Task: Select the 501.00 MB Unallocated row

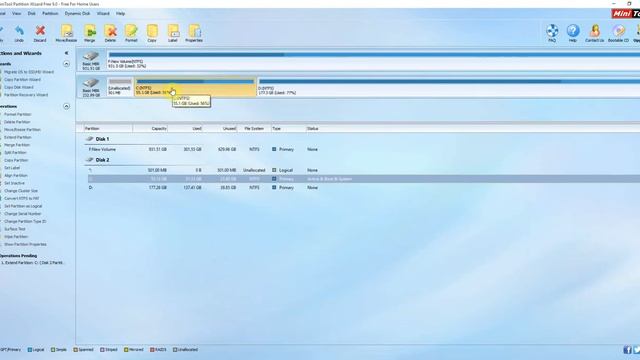Action: [x=362, y=170]
